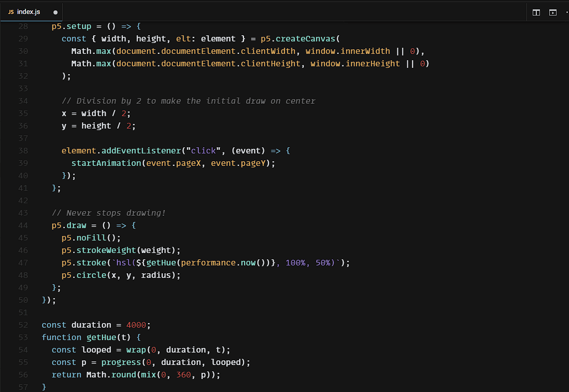The height and width of the screenshot is (392, 569).
Task: Place cursor on the 4000 duration value
Action: coord(136,325)
